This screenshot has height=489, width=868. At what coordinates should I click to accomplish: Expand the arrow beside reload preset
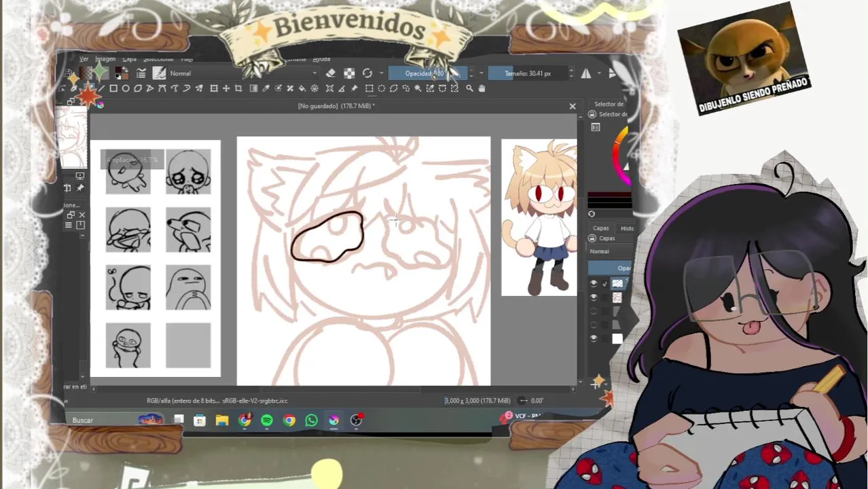click(x=381, y=73)
